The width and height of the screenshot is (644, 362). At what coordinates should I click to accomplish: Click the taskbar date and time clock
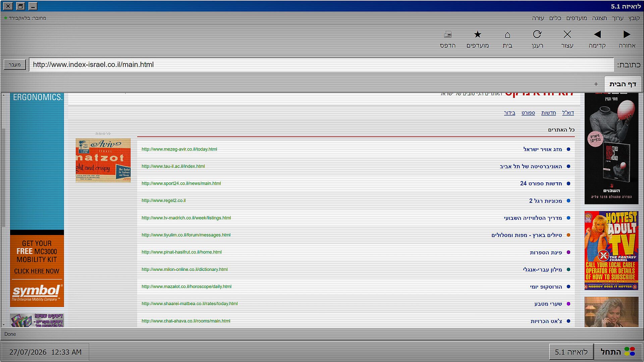point(45,352)
